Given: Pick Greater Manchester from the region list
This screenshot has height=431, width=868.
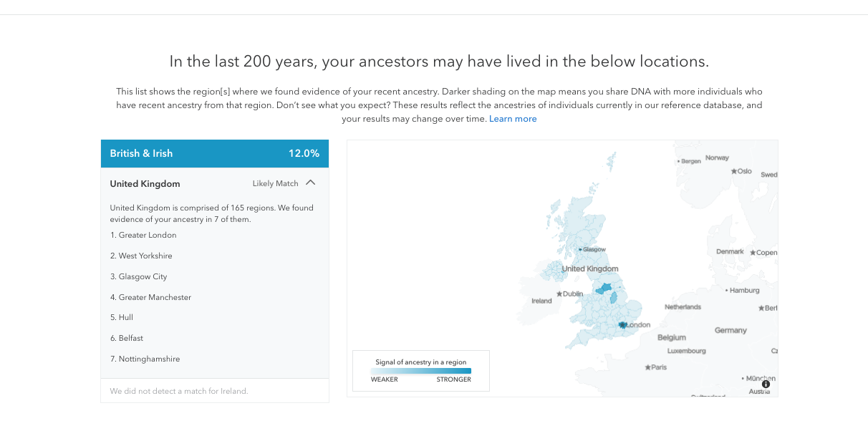Looking at the screenshot, I should (155, 297).
